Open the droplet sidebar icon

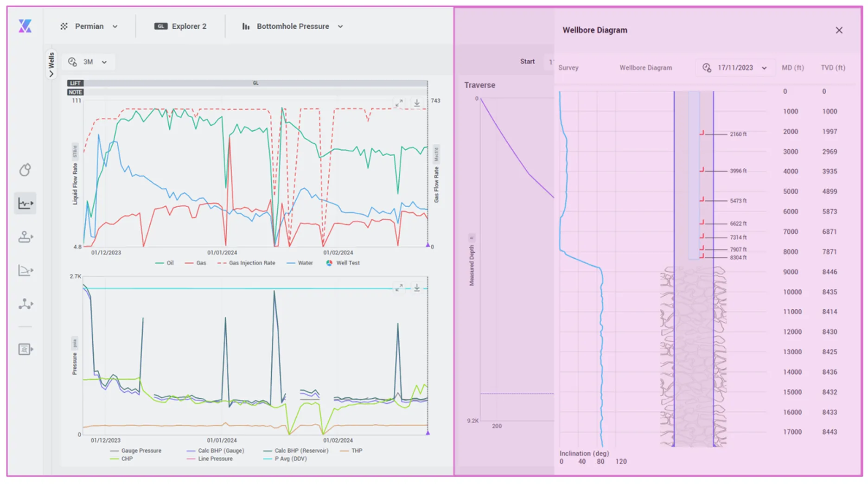tap(25, 170)
